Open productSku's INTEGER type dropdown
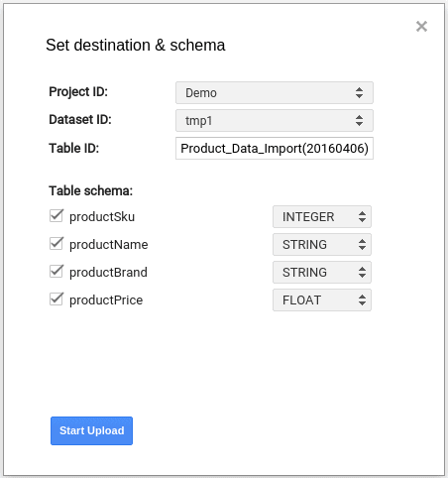The height and width of the screenshot is (478, 448). pyautogui.click(x=322, y=217)
